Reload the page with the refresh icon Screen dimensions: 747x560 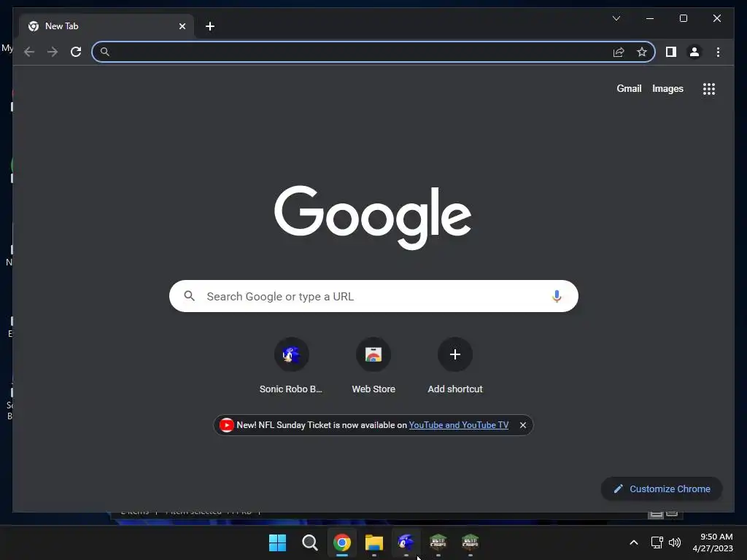point(76,52)
